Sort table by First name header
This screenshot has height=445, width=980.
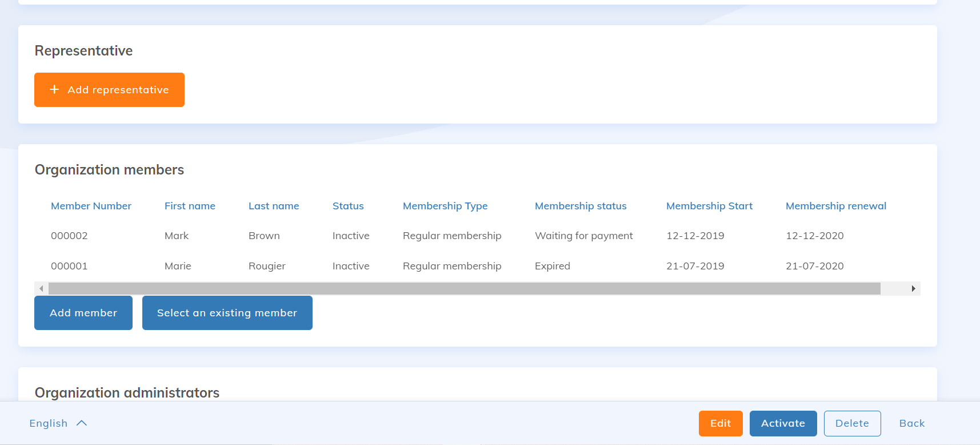click(190, 206)
